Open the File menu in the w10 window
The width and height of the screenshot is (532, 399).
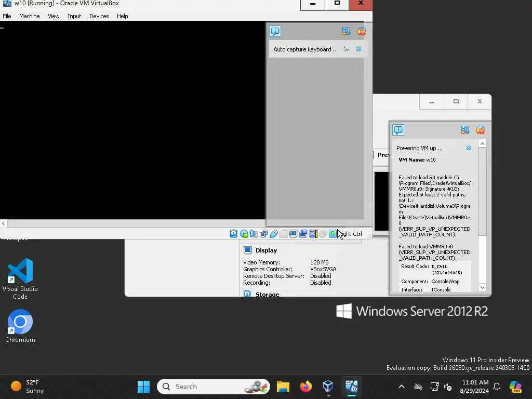click(7, 16)
